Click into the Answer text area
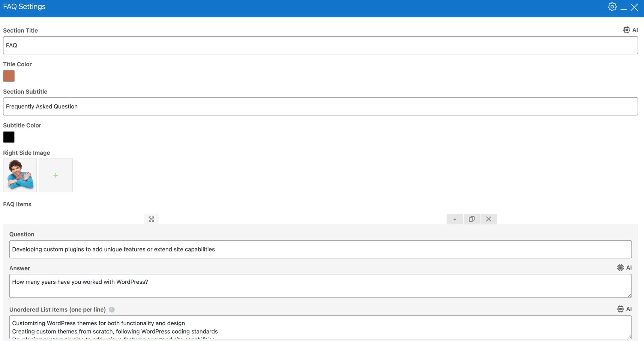This screenshot has height=341, width=644. click(320, 286)
